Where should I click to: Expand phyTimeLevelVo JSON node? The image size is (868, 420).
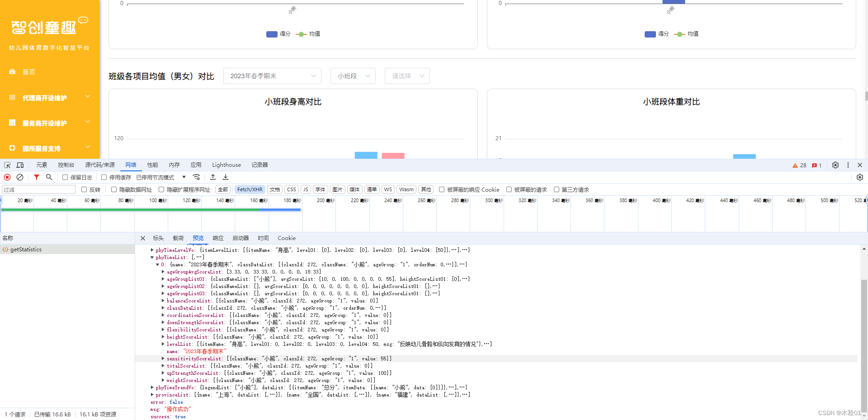(152, 250)
